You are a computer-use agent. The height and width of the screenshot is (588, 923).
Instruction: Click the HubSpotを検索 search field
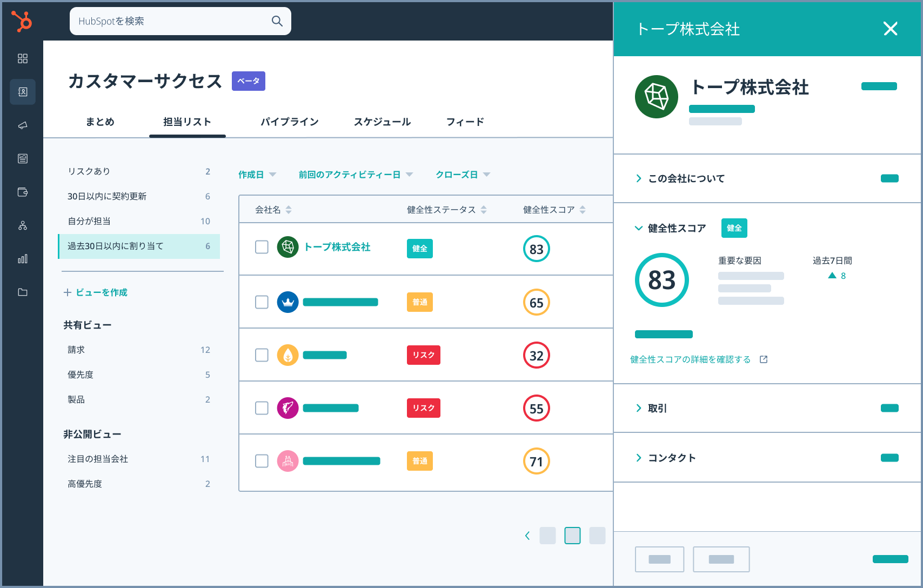[x=180, y=21]
